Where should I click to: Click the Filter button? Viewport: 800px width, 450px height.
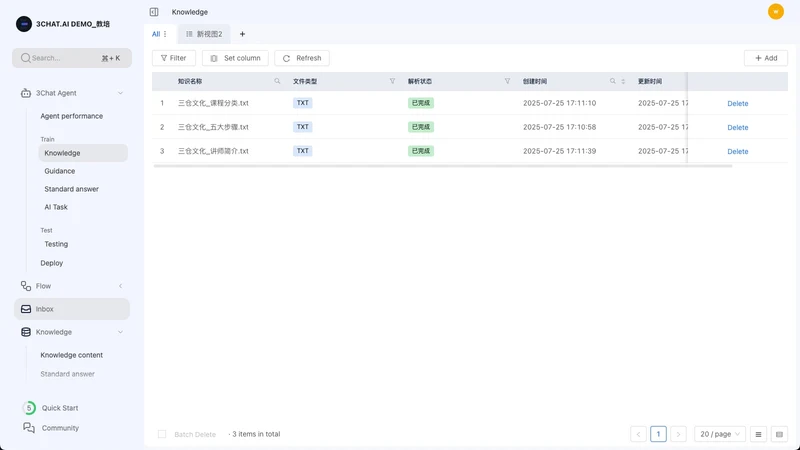click(173, 58)
